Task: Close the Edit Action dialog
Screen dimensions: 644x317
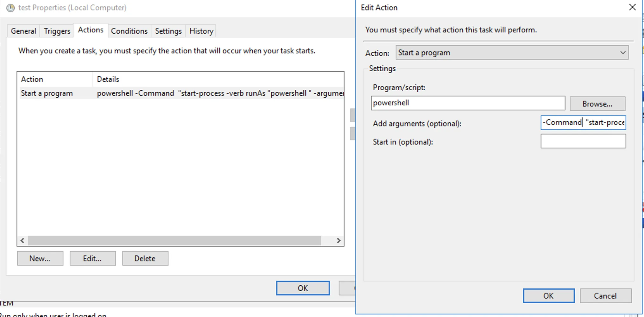Action: [x=632, y=7]
